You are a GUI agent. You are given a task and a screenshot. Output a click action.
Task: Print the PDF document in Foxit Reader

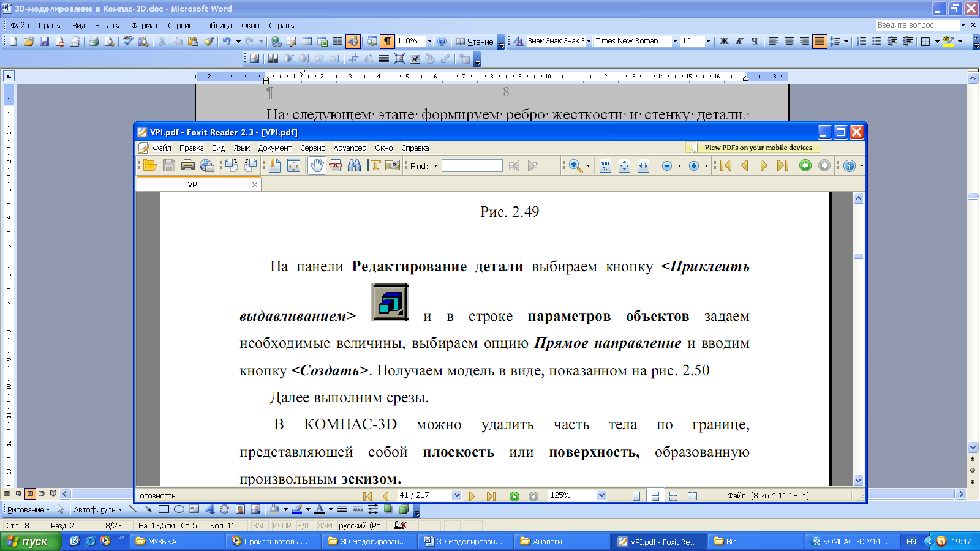[188, 165]
